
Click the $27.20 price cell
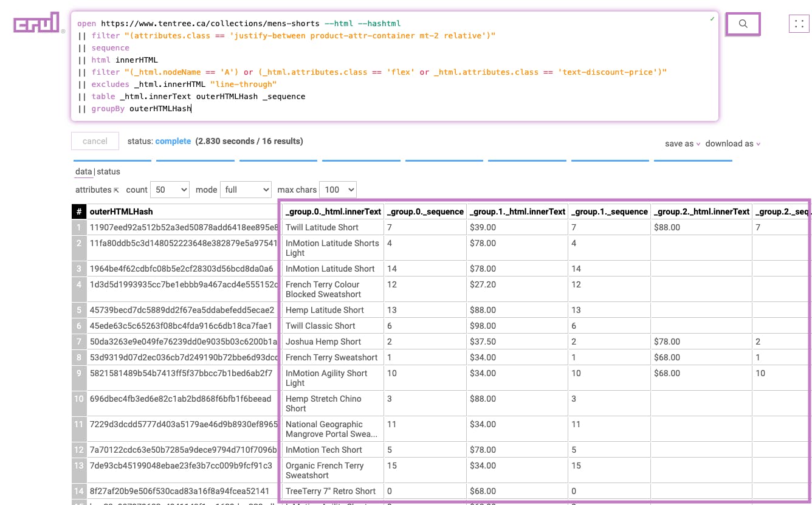(517, 289)
